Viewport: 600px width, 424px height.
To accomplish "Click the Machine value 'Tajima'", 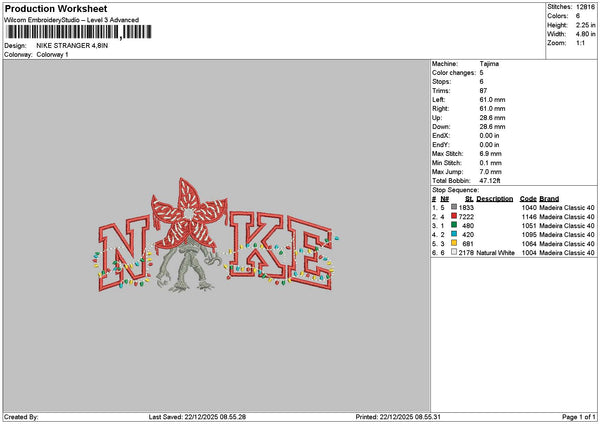I will point(489,64).
